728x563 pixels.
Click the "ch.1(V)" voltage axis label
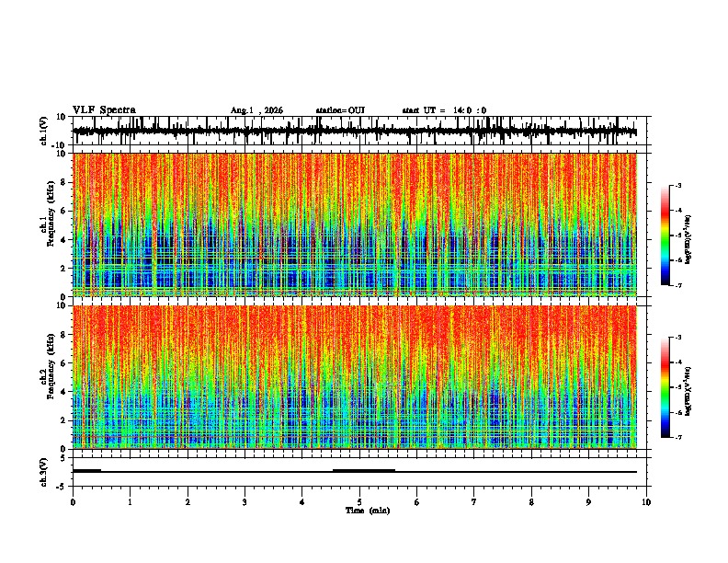tap(44, 131)
